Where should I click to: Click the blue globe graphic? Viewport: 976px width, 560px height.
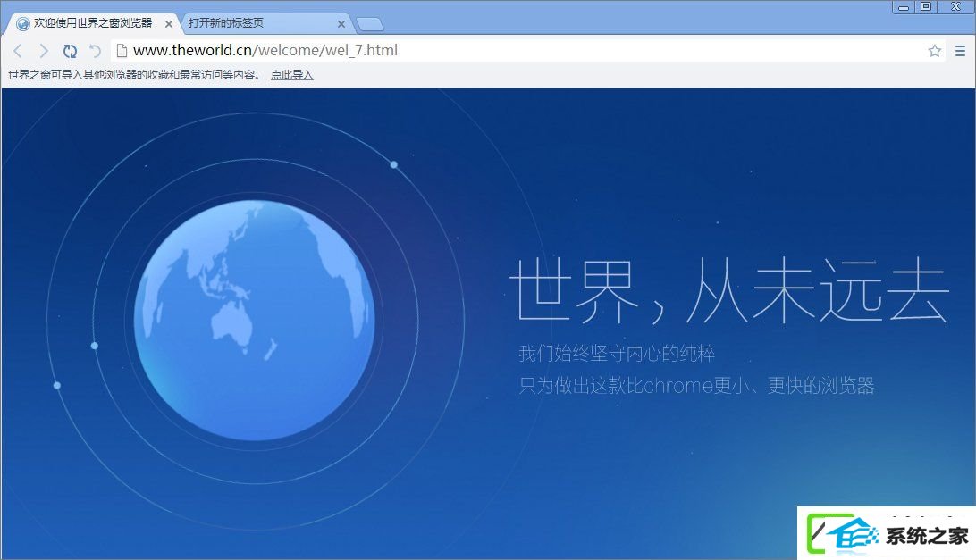click(255, 321)
